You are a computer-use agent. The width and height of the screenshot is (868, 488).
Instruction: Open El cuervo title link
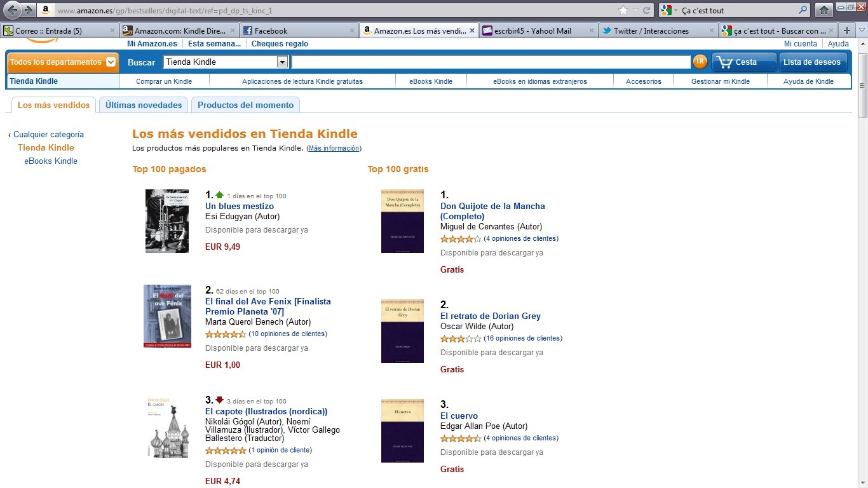coord(459,416)
